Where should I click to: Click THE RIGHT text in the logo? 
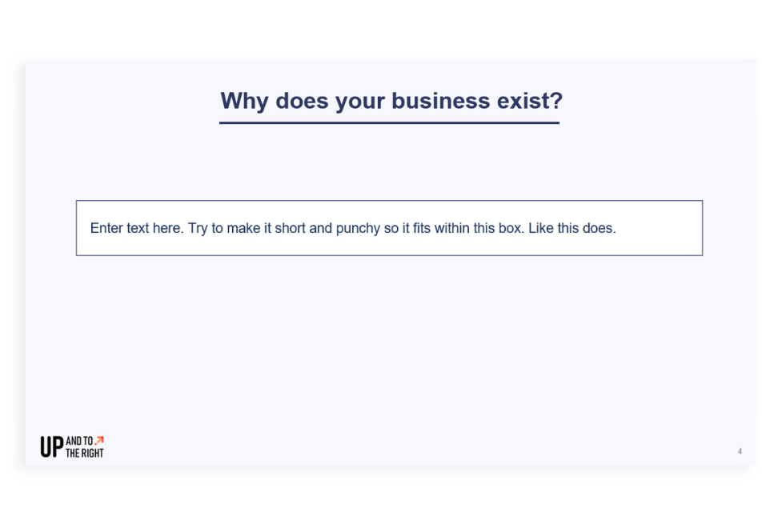(85, 453)
